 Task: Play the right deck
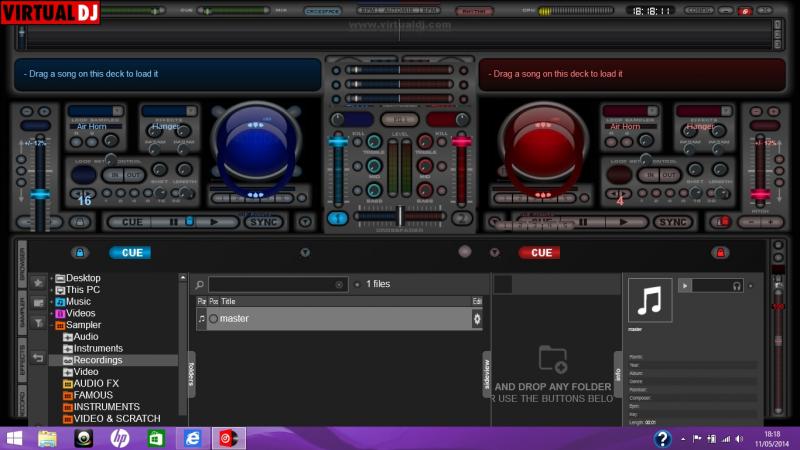[x=623, y=222]
